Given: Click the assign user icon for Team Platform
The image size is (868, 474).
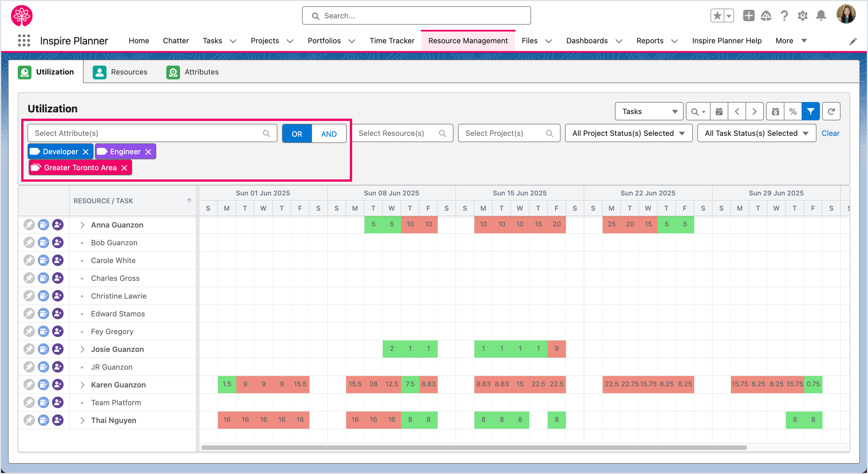Looking at the screenshot, I should tap(58, 402).
